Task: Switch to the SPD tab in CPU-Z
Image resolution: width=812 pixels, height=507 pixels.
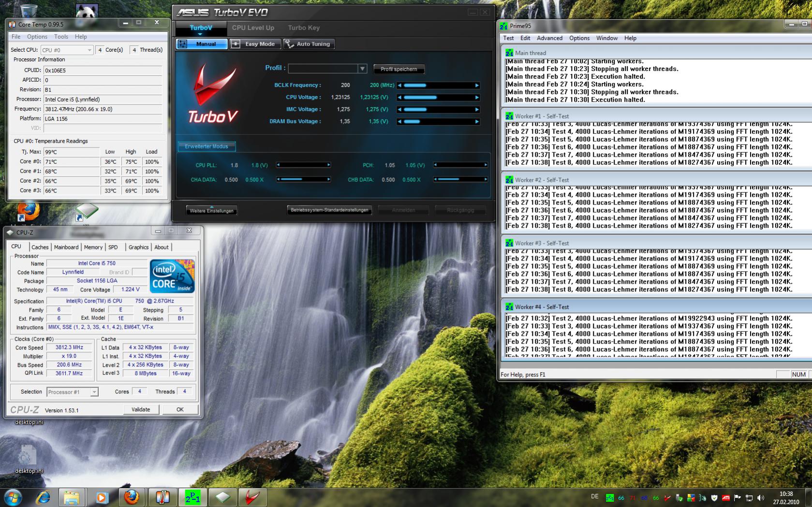Action: pos(113,247)
